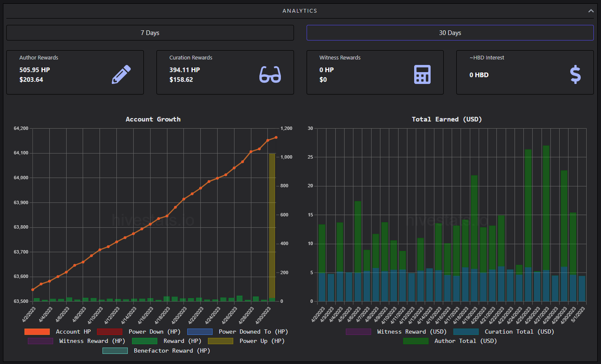Toggle Author Total (USD) legend swatch
The image size is (601, 364).
(x=416, y=341)
